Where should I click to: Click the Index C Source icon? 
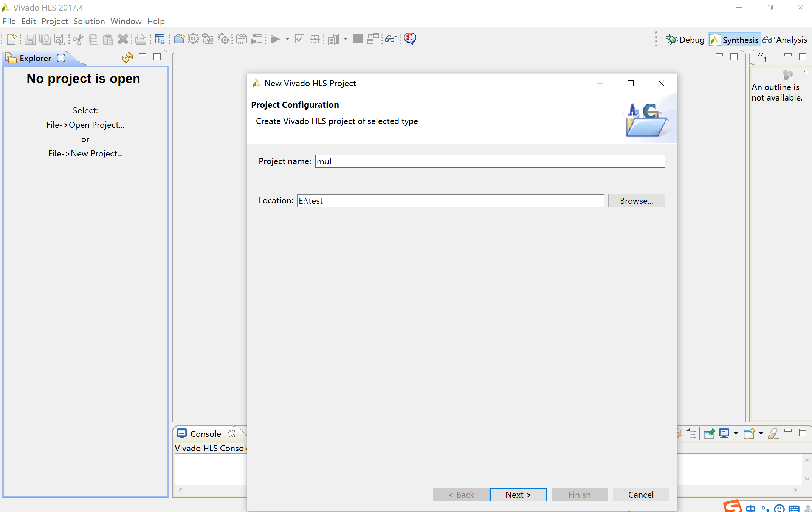pyautogui.click(x=241, y=39)
